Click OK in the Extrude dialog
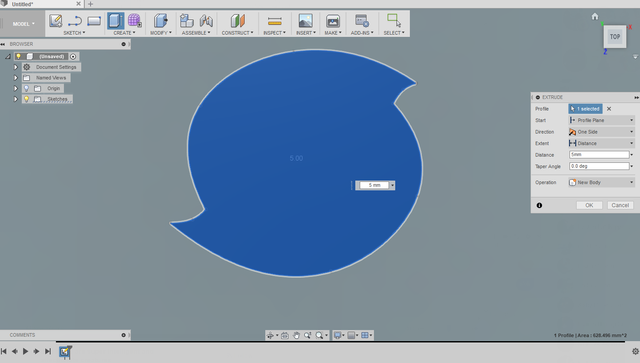Image resolution: width=640 pixels, height=363 pixels. [x=589, y=205]
